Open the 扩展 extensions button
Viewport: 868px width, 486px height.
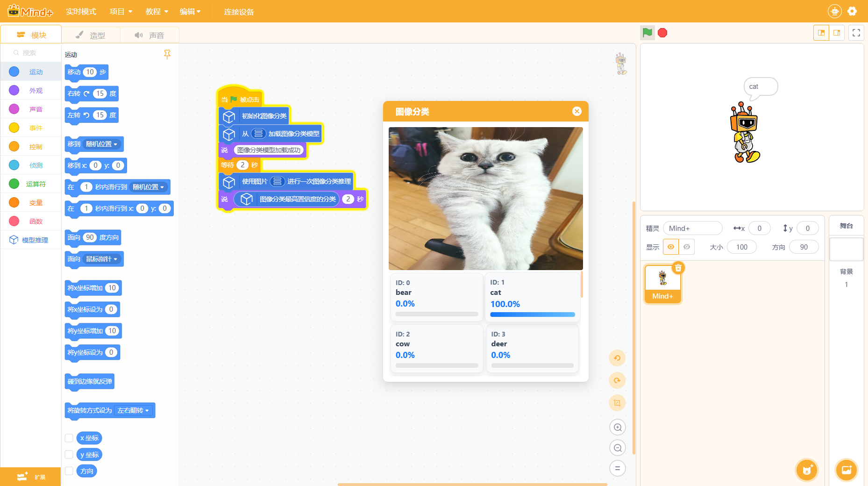point(31,477)
